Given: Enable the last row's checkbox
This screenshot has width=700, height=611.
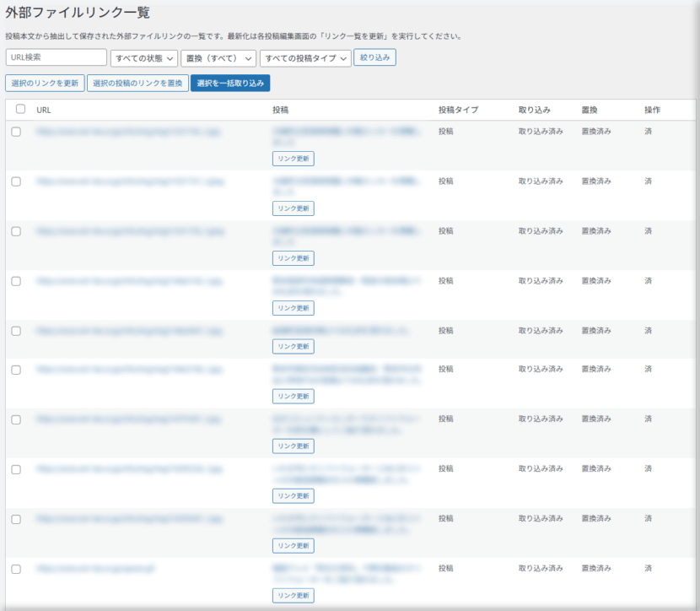Looking at the screenshot, I should click(16, 569).
